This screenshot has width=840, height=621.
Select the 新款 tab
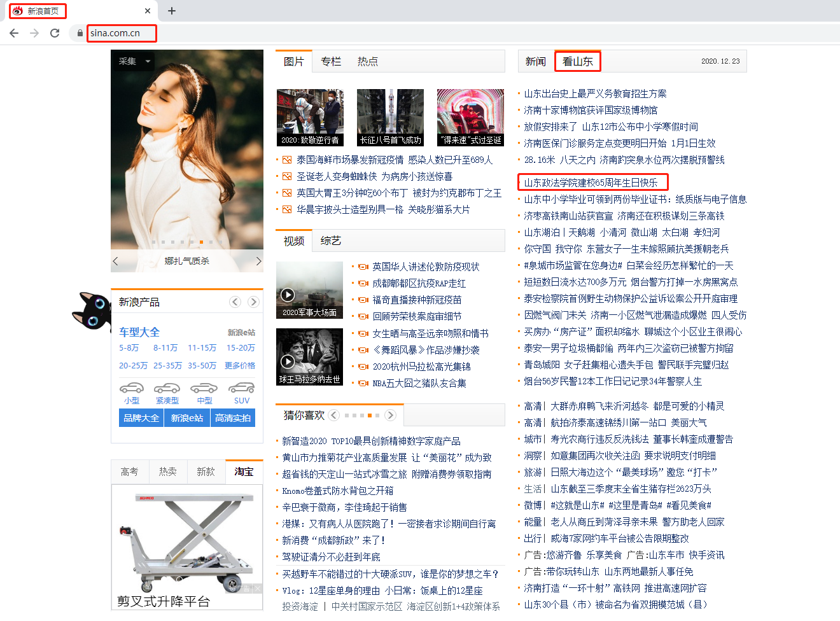206,471
